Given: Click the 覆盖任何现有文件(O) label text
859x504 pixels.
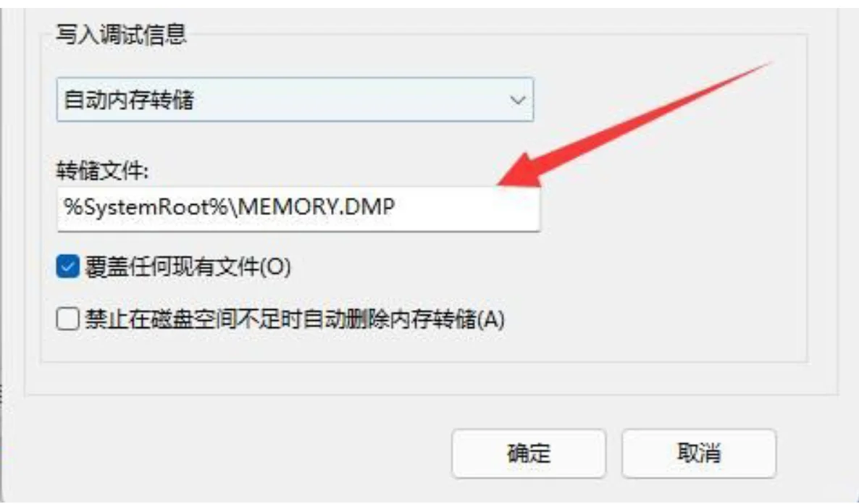Looking at the screenshot, I should point(188,266).
